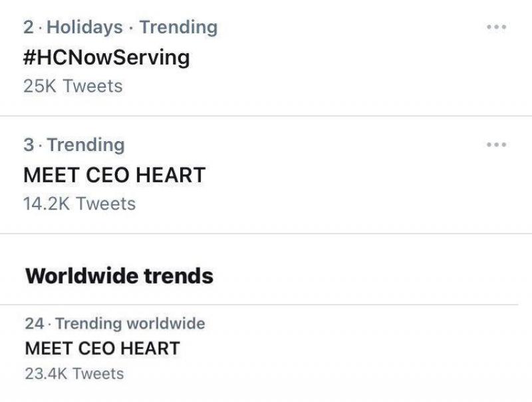Click the word Tweets after 25K
Image resolution: width=532 pixels, height=402 pixels.
pos(92,86)
